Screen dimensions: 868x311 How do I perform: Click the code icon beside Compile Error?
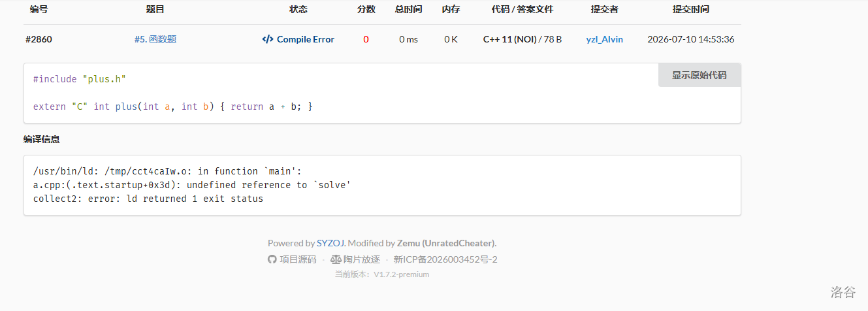[268, 39]
